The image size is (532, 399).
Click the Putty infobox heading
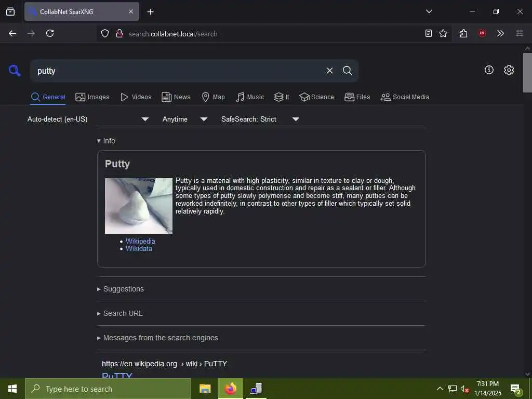[117, 164]
